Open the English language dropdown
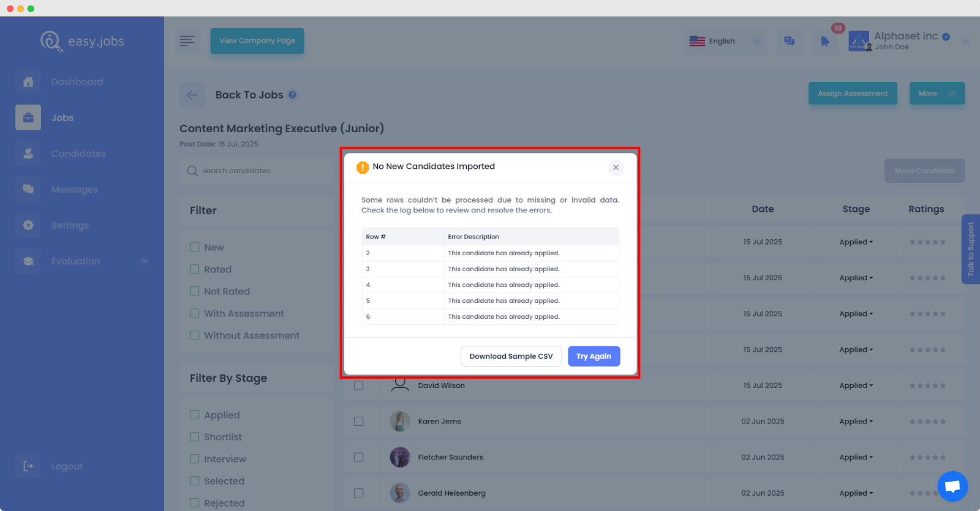This screenshot has height=511, width=980. coord(724,41)
